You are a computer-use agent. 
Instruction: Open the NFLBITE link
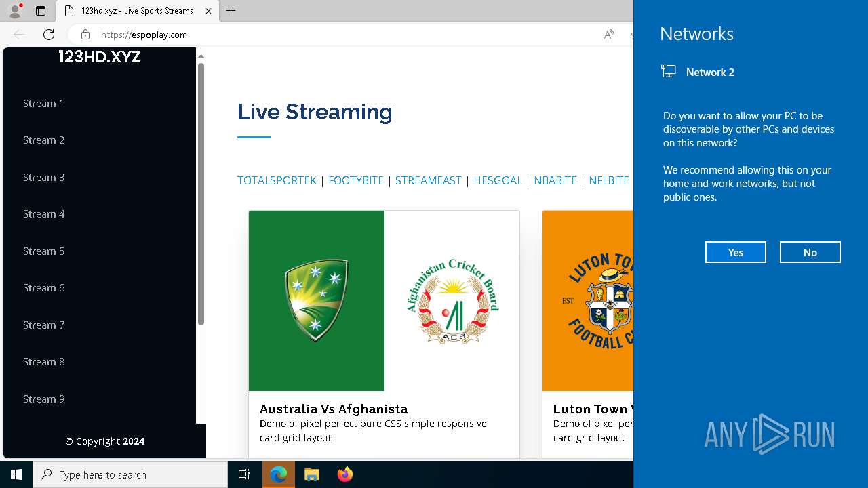click(609, 180)
